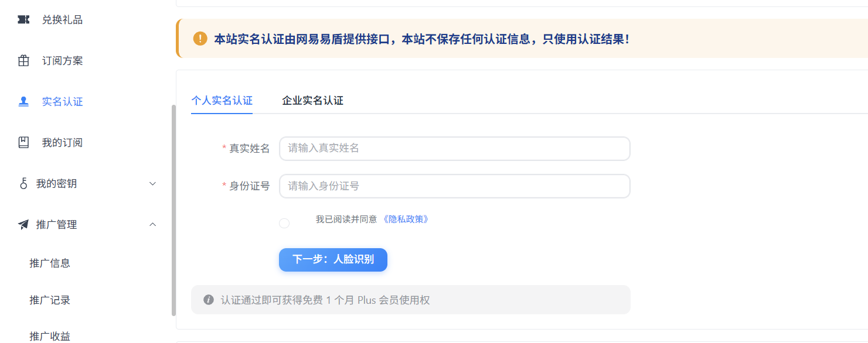
Task: Click the person icon beside 实名认证
Action: pyautogui.click(x=23, y=102)
